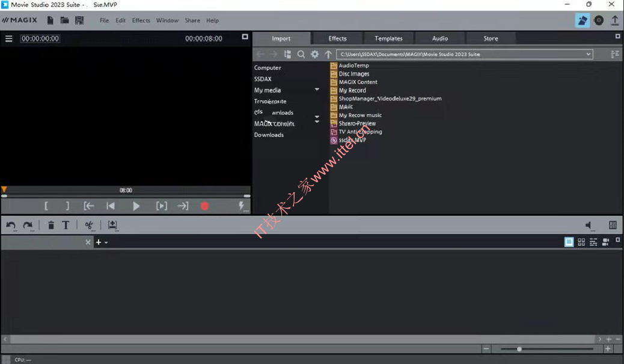Go to the beginning of the movie
This screenshot has height=364, width=624.
[111, 205]
